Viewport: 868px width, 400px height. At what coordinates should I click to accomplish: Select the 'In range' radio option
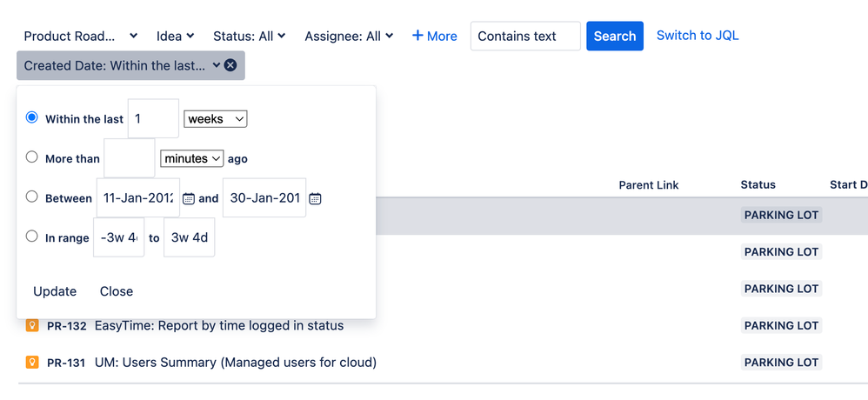pyautogui.click(x=32, y=236)
